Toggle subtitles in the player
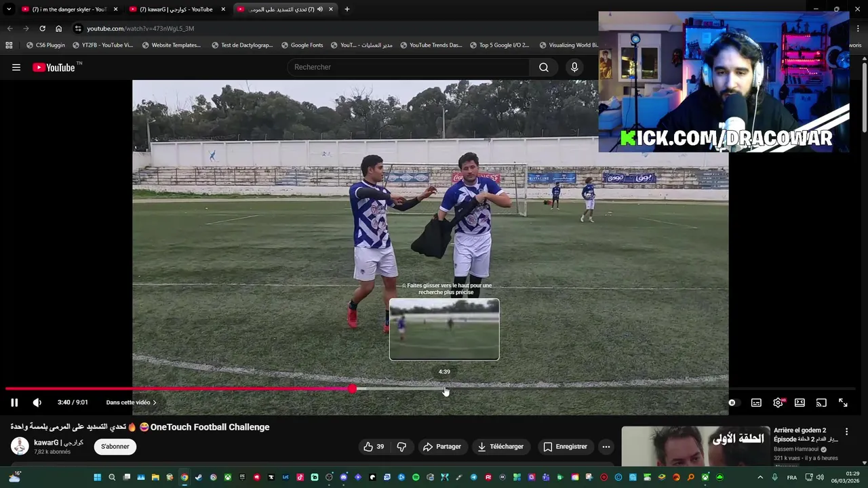Image resolution: width=868 pixels, height=488 pixels. coord(756,403)
